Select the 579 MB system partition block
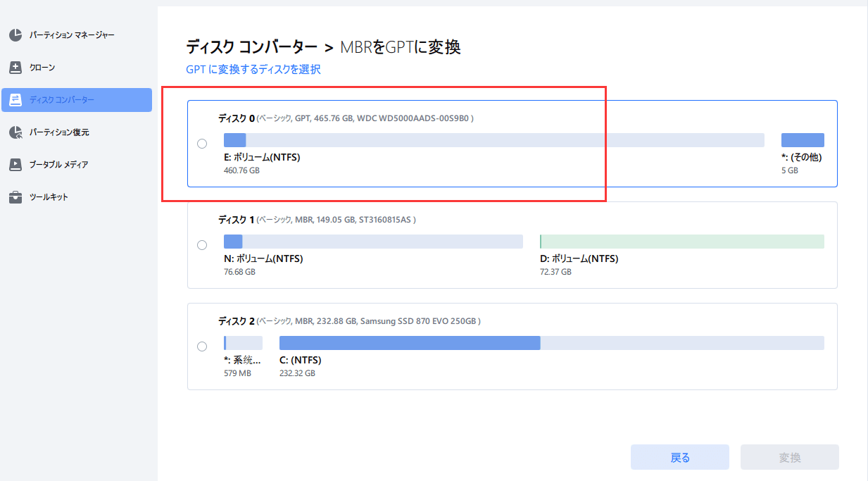The width and height of the screenshot is (868, 481). pyautogui.click(x=242, y=342)
